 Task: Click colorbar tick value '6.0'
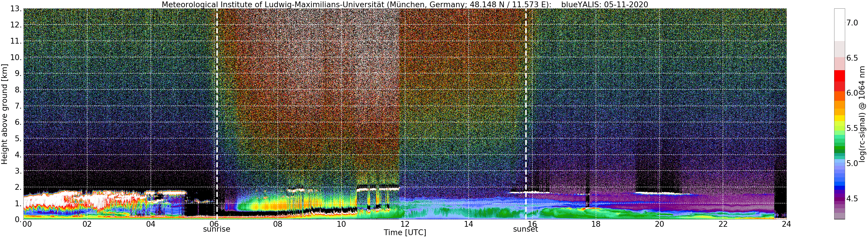click(852, 93)
